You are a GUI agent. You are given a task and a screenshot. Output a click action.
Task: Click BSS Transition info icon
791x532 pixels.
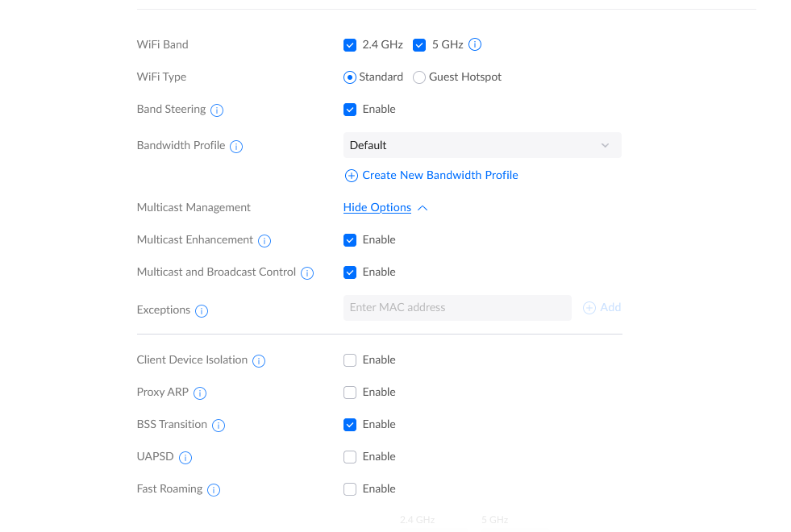click(219, 426)
